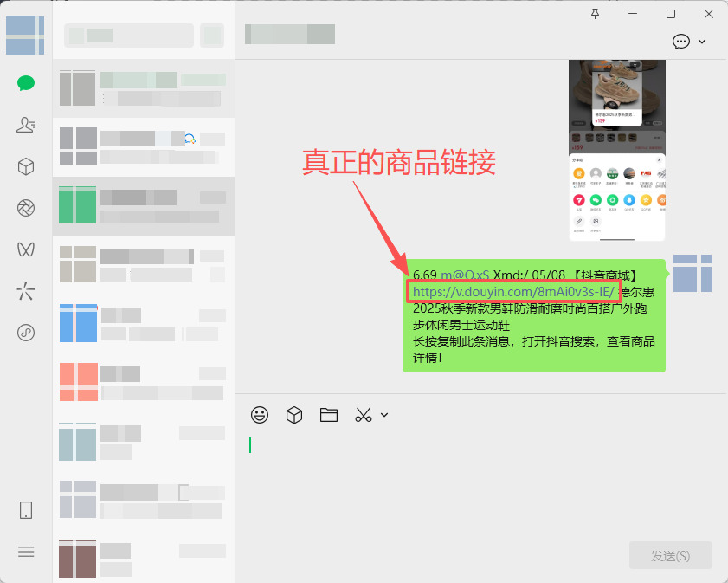Expand screenshot options chevron next to scissors
This screenshot has width=728, height=583.
pyautogui.click(x=384, y=414)
